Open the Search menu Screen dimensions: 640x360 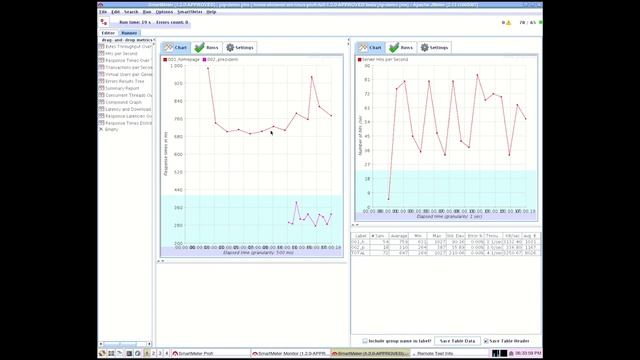tap(131, 12)
